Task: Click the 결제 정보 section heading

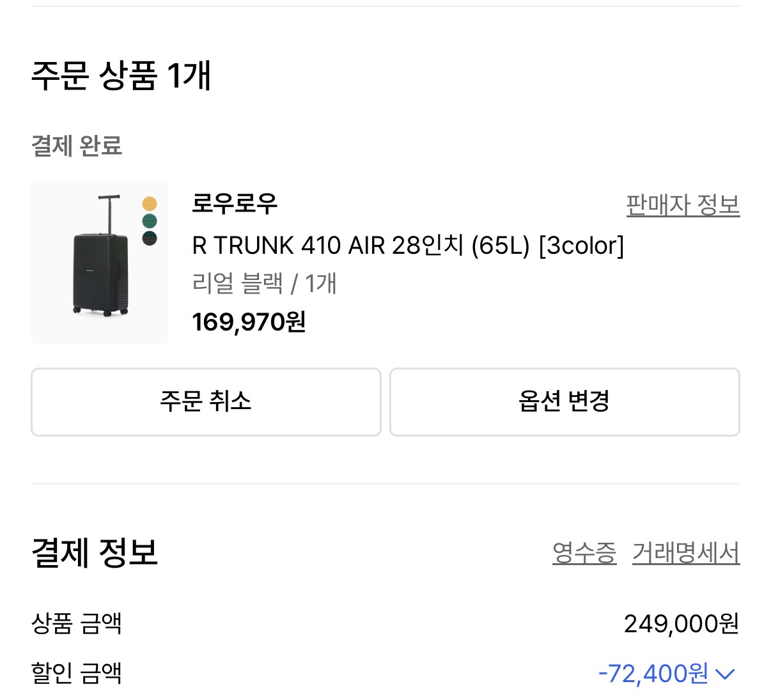Action: (95, 553)
